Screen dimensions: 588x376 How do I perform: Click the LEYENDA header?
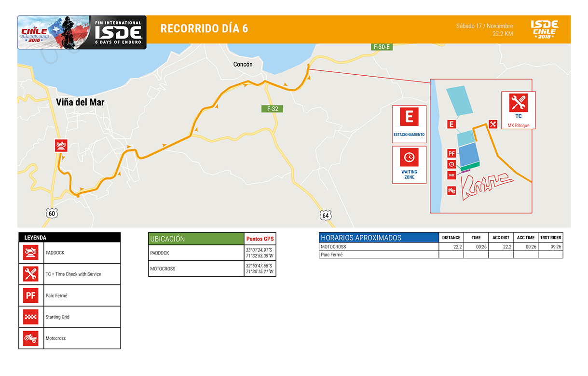pyautogui.click(x=69, y=237)
